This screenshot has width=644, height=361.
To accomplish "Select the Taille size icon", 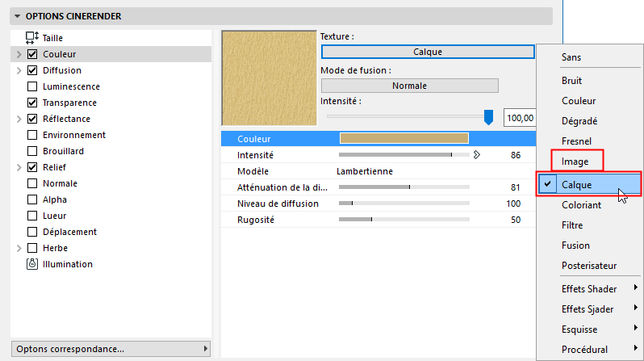I will [x=32, y=38].
